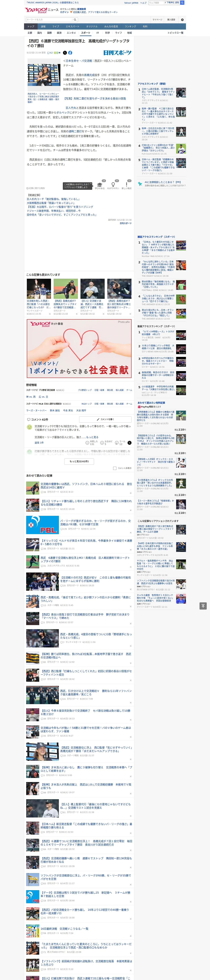Viewport: 210px width, 980px height.
Task: Open the 大谷 翔平 player link
Action: 81,410
